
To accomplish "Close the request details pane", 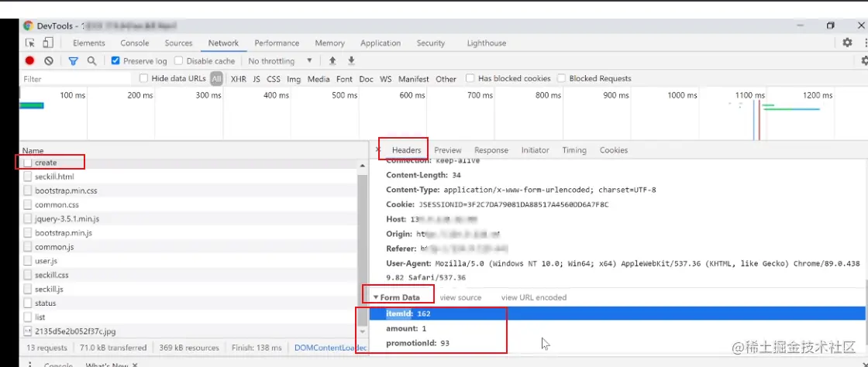I will click(x=379, y=149).
